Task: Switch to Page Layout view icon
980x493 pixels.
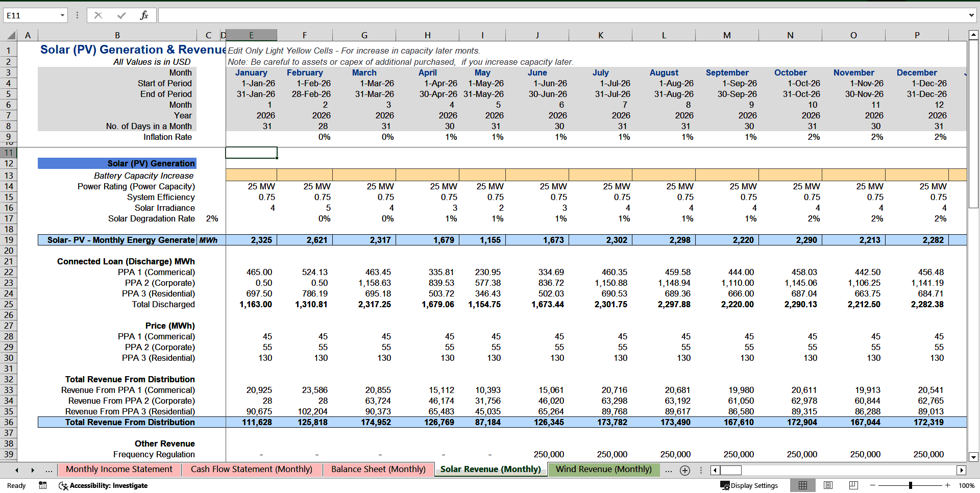Action: pyautogui.click(x=828, y=485)
